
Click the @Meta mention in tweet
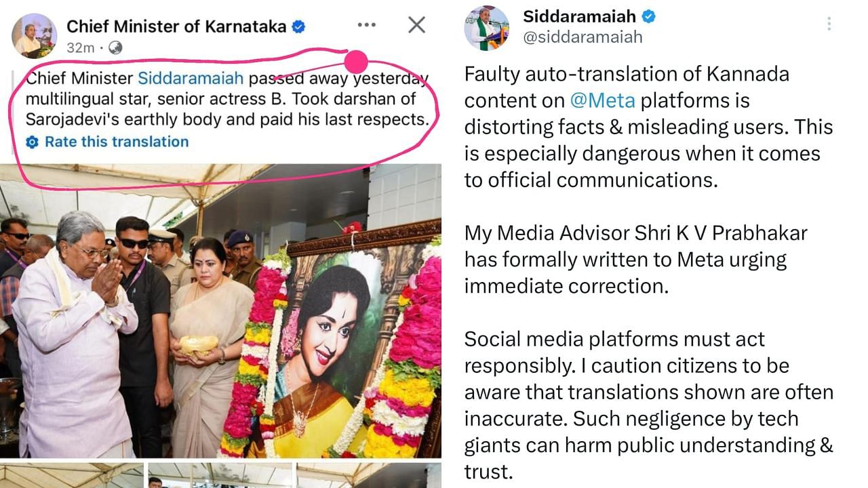[x=602, y=101]
